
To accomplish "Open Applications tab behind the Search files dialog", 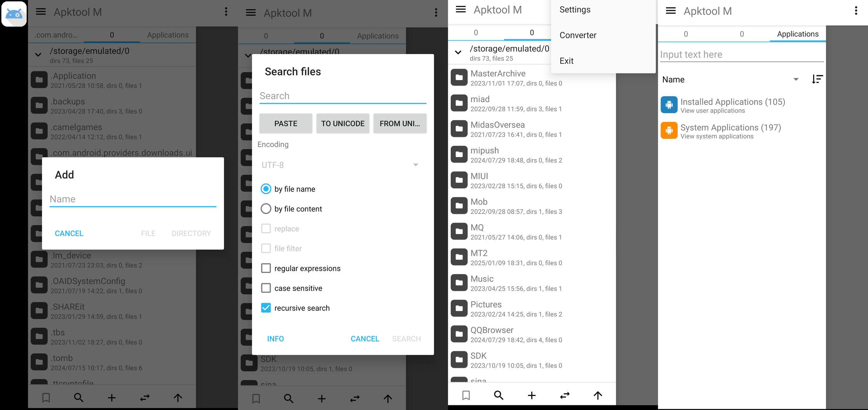I will click(x=378, y=36).
